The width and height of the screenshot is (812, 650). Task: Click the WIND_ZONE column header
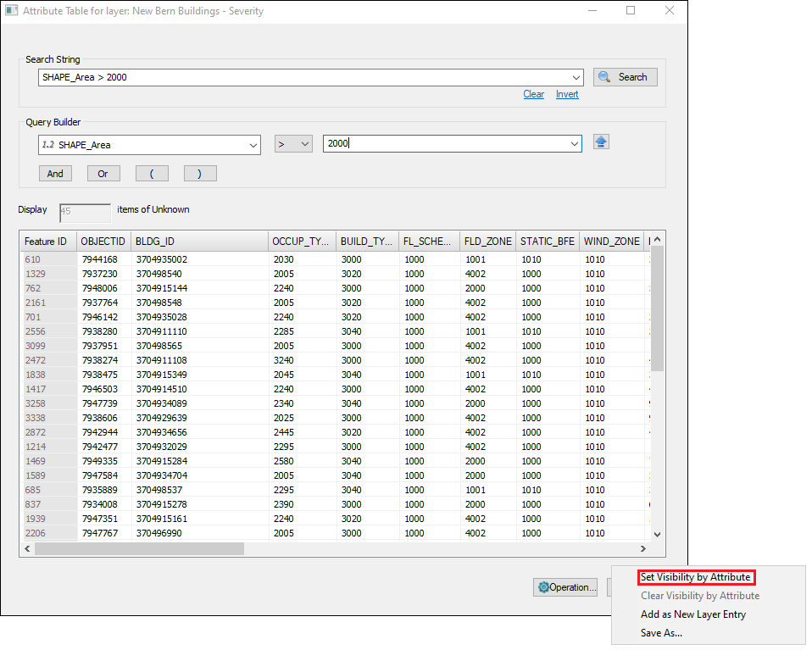click(612, 242)
